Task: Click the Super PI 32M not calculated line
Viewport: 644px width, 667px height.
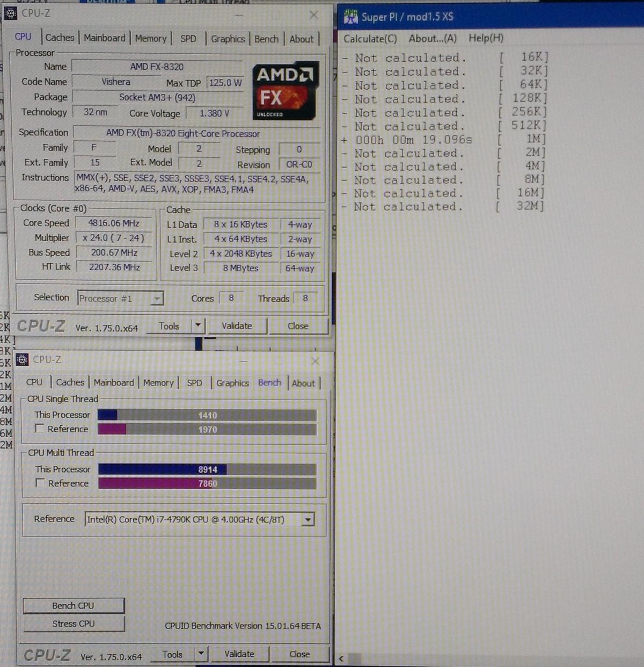Action: click(x=443, y=206)
